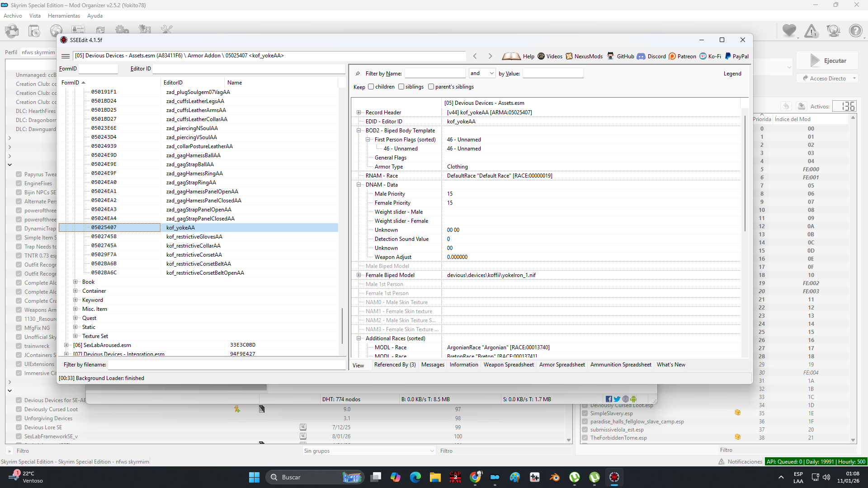Click the Acceso Directo button
868x488 pixels.
[x=828, y=79]
